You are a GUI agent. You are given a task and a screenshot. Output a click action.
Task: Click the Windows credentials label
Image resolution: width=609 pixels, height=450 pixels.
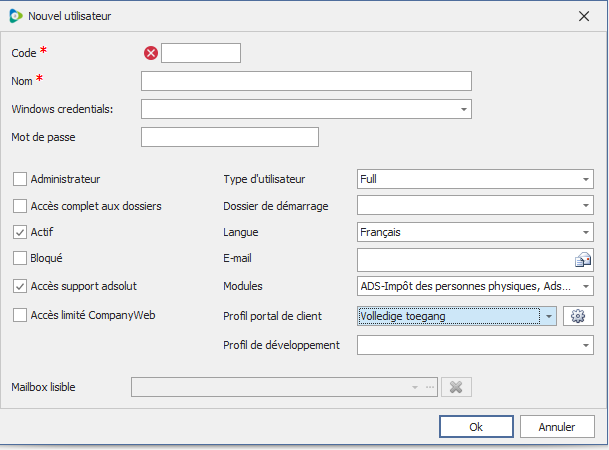62,109
